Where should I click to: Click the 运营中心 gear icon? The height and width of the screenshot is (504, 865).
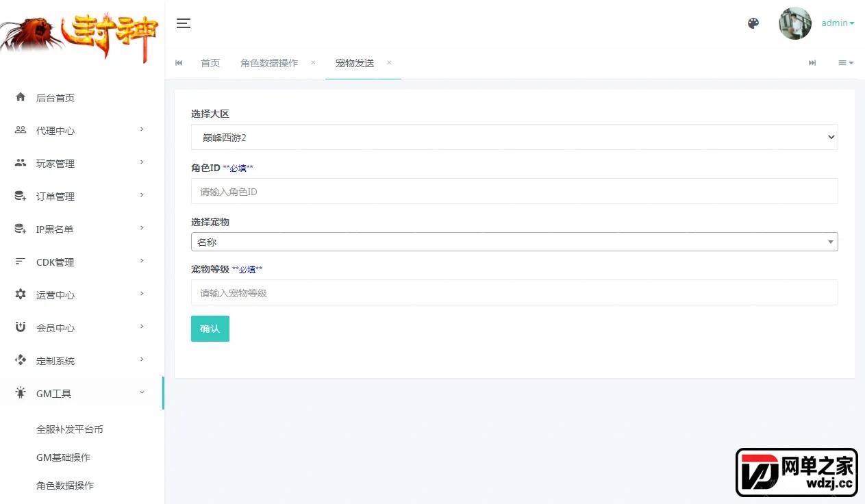point(21,294)
